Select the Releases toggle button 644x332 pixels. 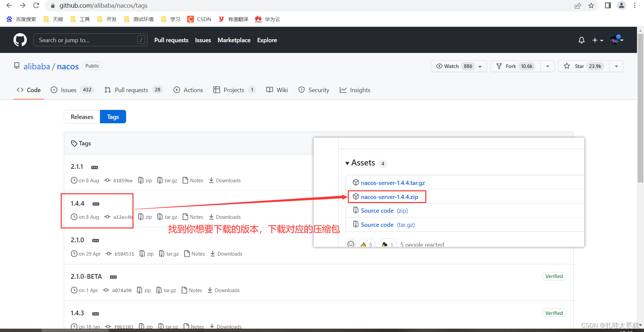(x=82, y=117)
